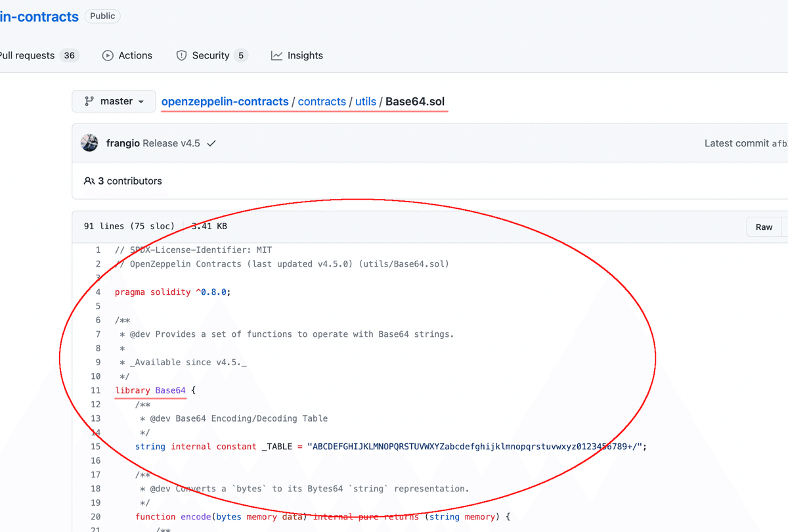Open the contracts breadcrumb link

(322, 102)
